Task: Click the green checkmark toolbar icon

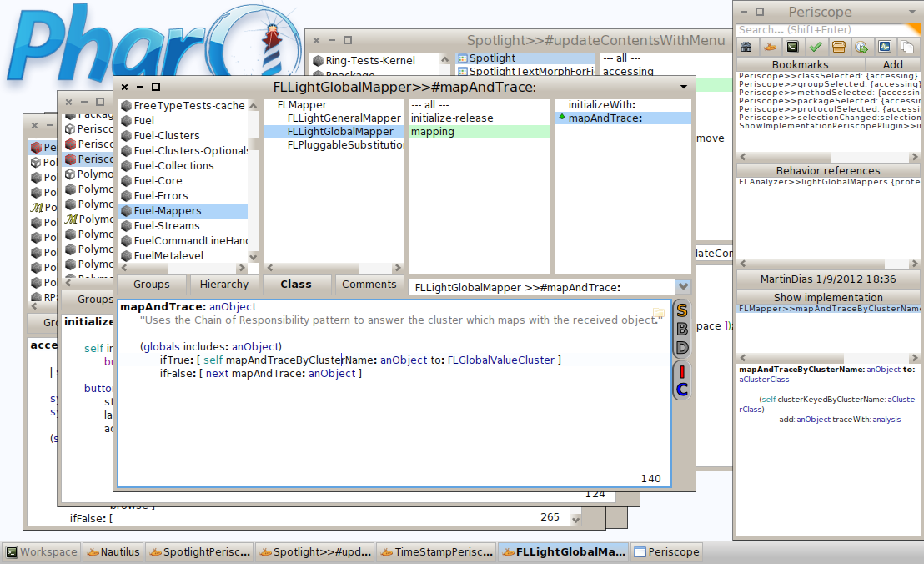Action: [815, 48]
